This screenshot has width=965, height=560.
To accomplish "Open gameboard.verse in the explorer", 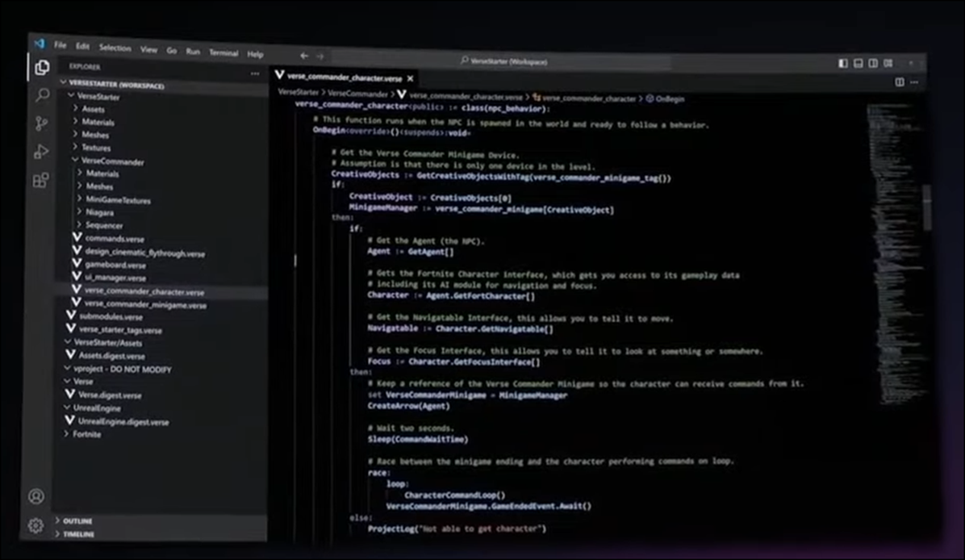I will tap(115, 265).
